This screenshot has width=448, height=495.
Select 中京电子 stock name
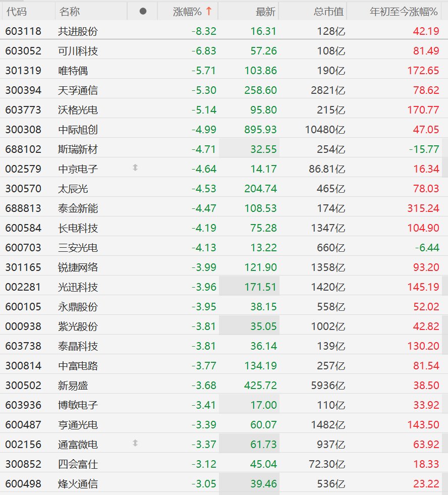[x=78, y=169]
